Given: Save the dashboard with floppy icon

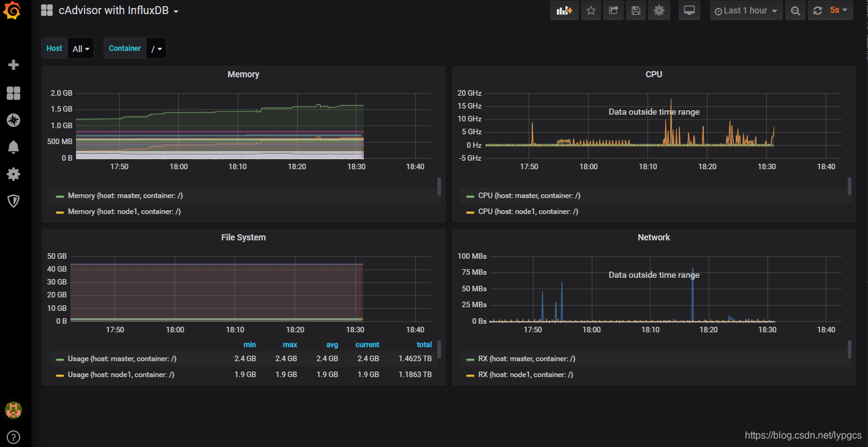Looking at the screenshot, I should [636, 10].
